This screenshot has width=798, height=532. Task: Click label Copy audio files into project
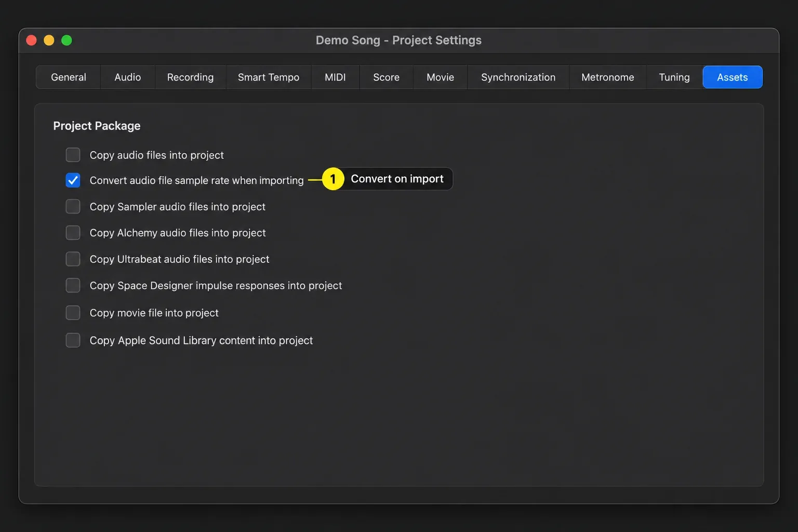tap(156, 155)
